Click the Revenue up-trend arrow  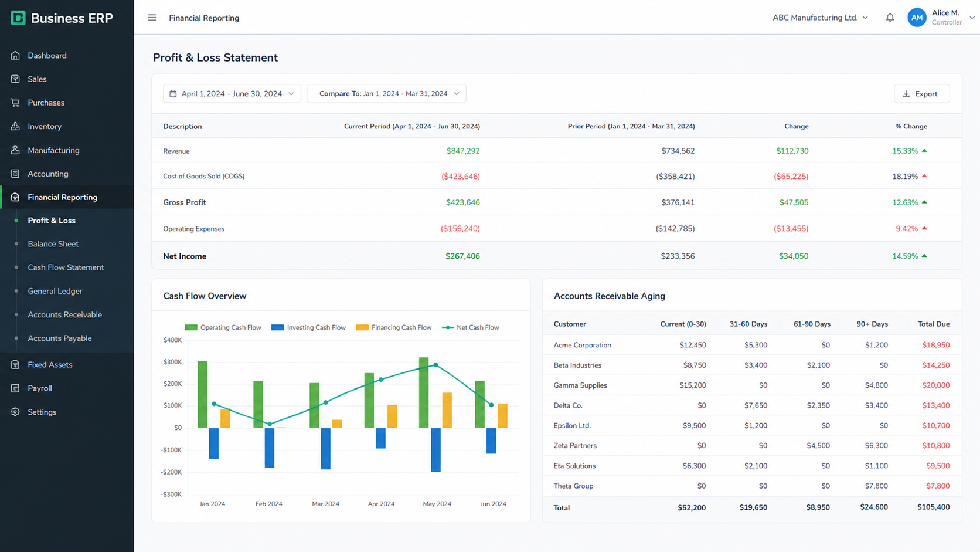[x=924, y=151]
